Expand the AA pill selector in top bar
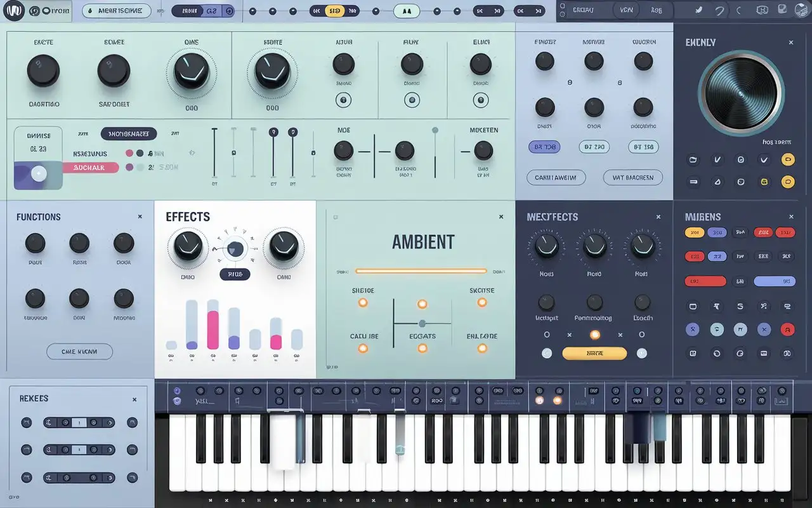 [x=407, y=11]
